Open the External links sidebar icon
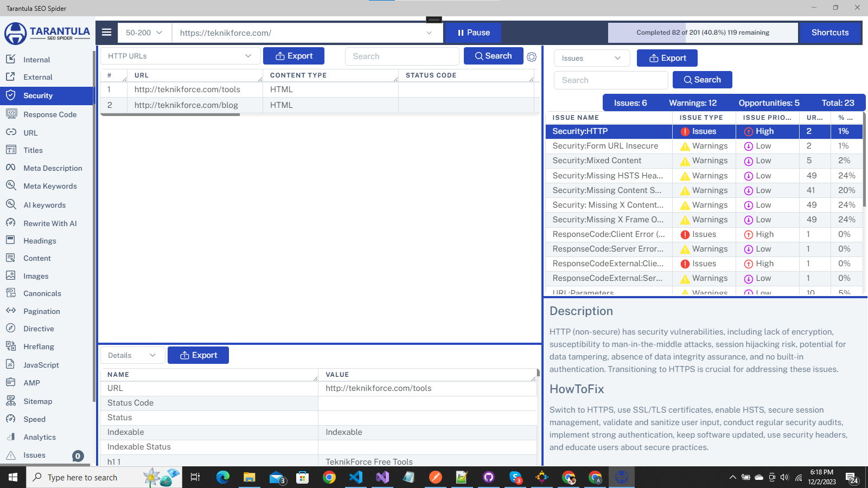This screenshot has height=488, width=868. 10,76
